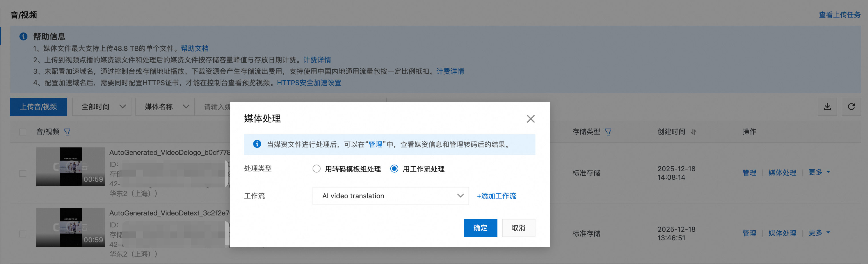Click 确定 to confirm media processing
This screenshot has width=868, height=264.
coord(480,228)
